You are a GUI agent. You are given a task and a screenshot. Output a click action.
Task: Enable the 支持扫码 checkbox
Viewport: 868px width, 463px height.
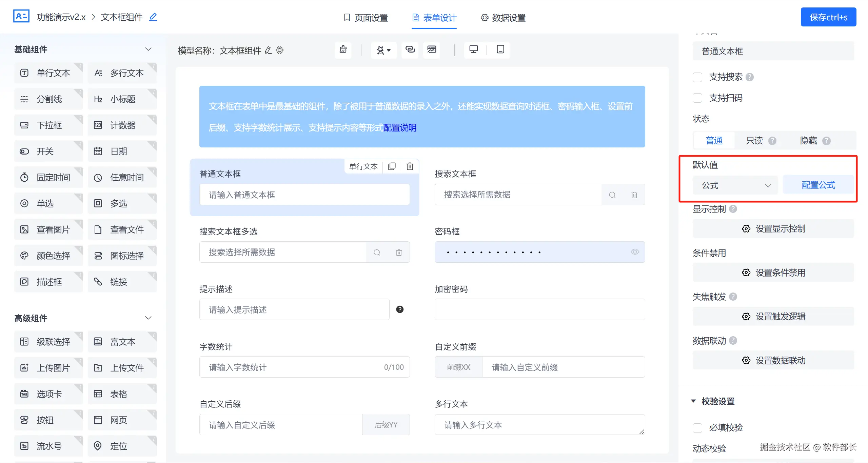pos(697,98)
